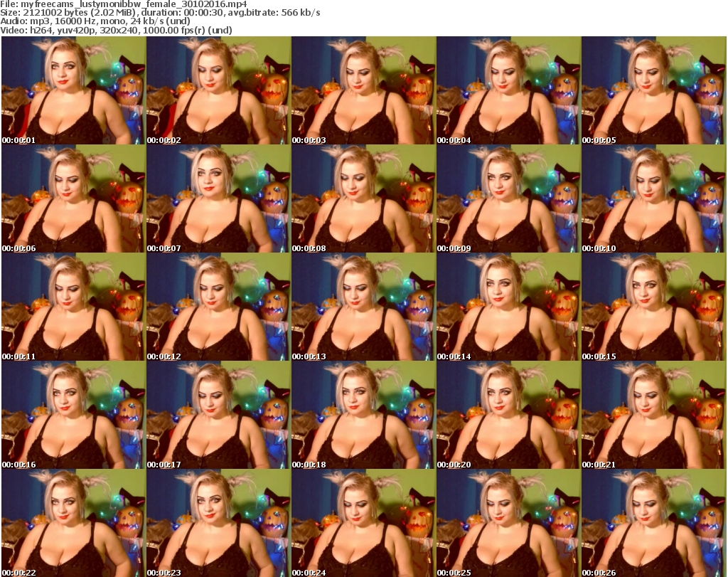This screenshot has height=577, width=728.
Task: Open the thumbnail frame stamped 00:00:20
Action: [x=508, y=415]
